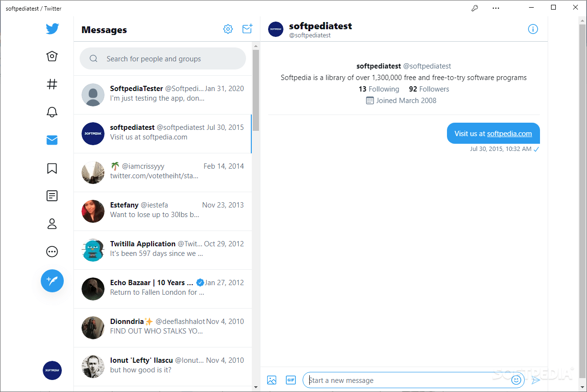Open the Lists icon
The width and height of the screenshot is (587, 392).
[52, 196]
